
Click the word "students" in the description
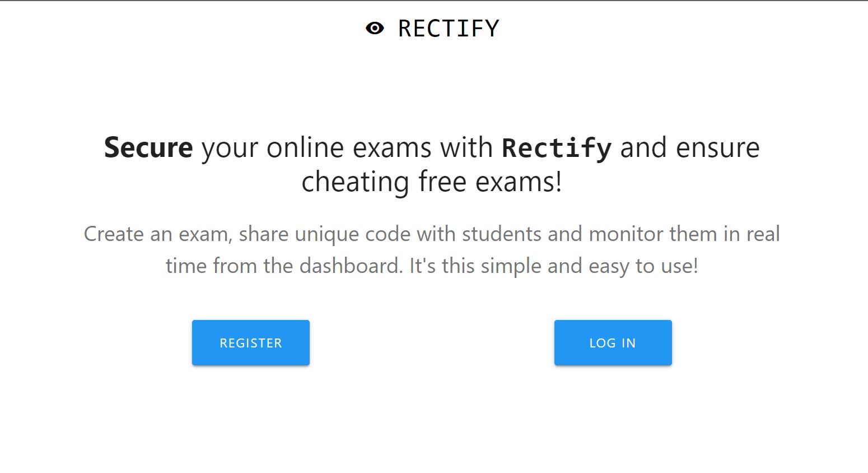(501, 234)
